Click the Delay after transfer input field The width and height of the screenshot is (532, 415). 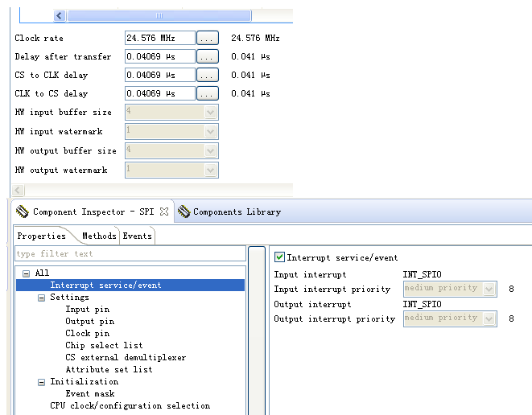pos(160,56)
